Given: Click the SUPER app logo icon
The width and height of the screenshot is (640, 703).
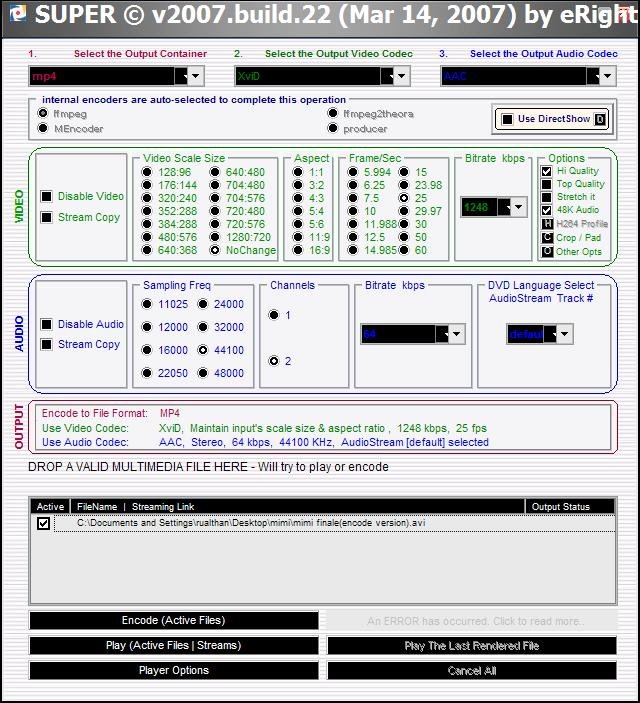Looking at the screenshot, I should (x=17, y=14).
